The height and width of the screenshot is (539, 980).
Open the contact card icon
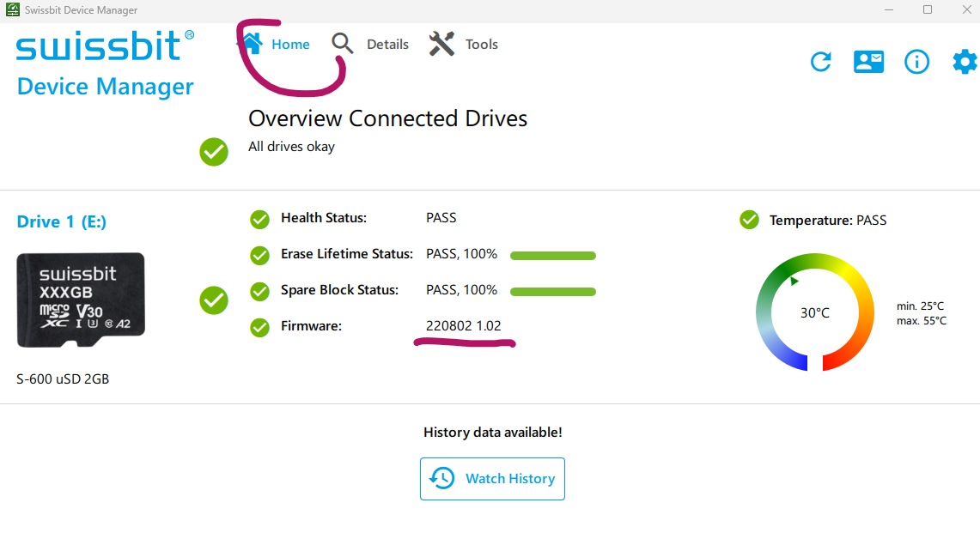click(x=868, y=62)
